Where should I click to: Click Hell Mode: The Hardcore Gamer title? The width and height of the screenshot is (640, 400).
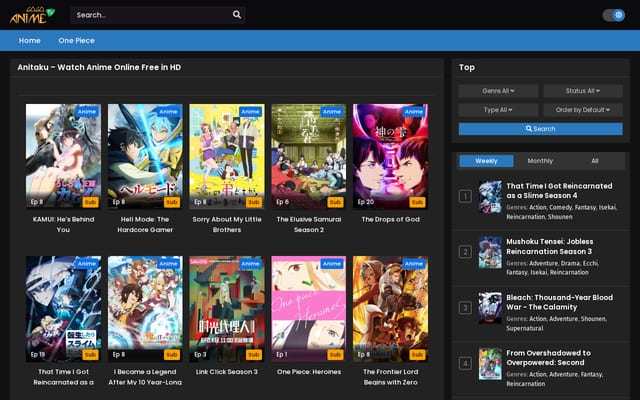point(145,224)
